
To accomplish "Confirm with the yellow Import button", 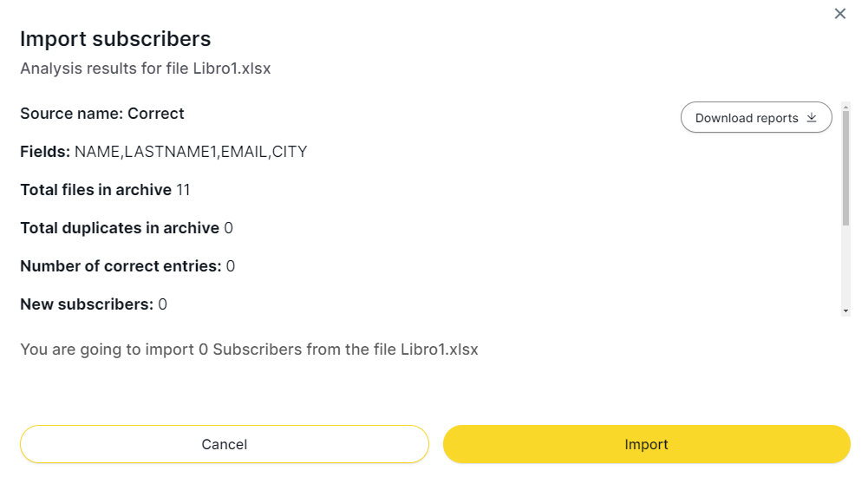I will point(646,444).
